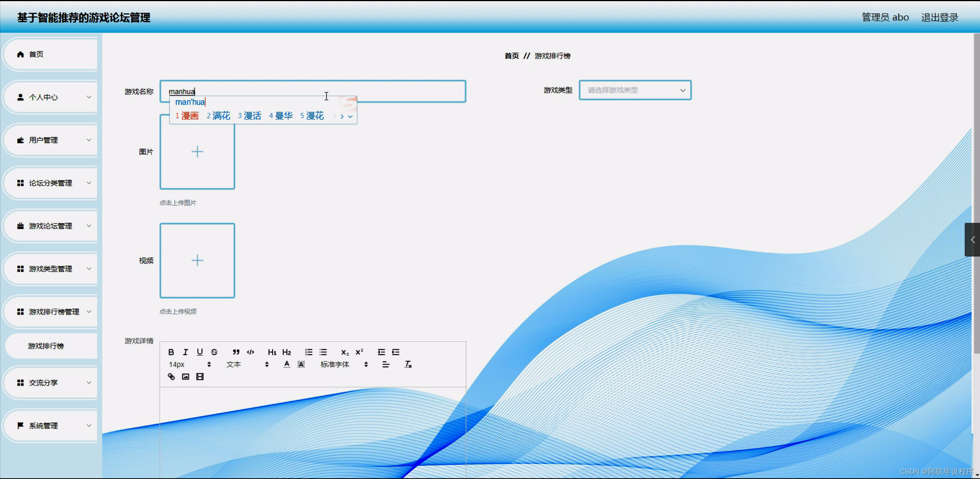Viewport: 980px width, 479px height.
Task: Click the page vertical scrollbar
Action: coord(977,193)
